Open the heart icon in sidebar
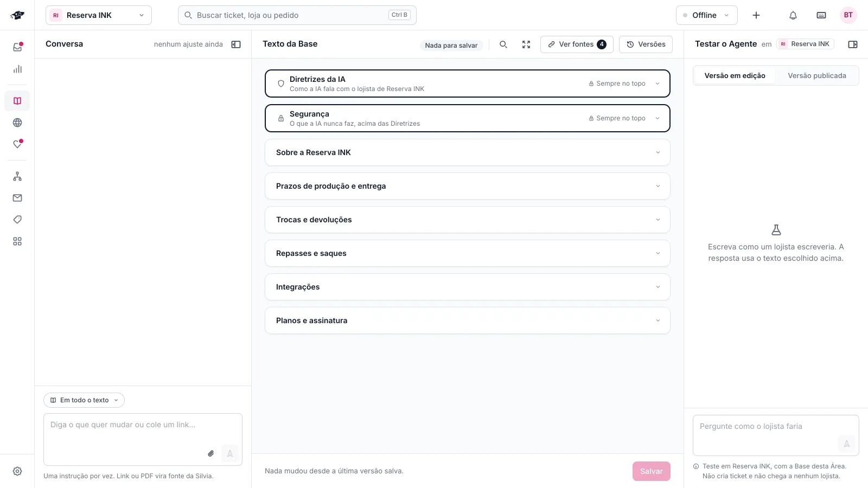The height and width of the screenshot is (488, 868). (x=17, y=144)
